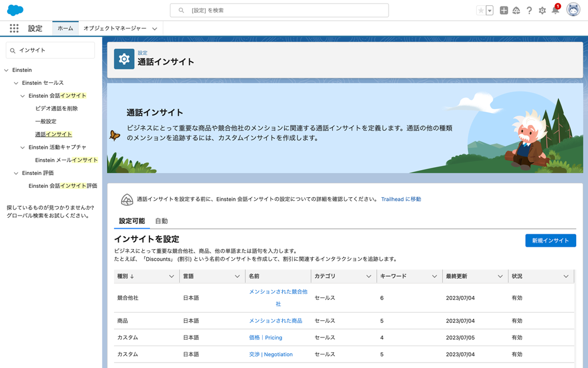
Task: Click the Trailhead guidance assistant icon
Action: 516,11
